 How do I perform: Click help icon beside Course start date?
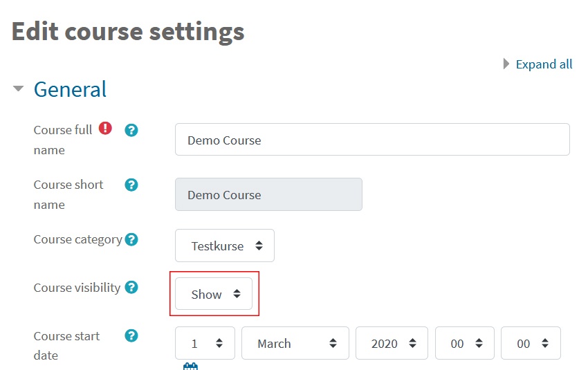tap(131, 335)
